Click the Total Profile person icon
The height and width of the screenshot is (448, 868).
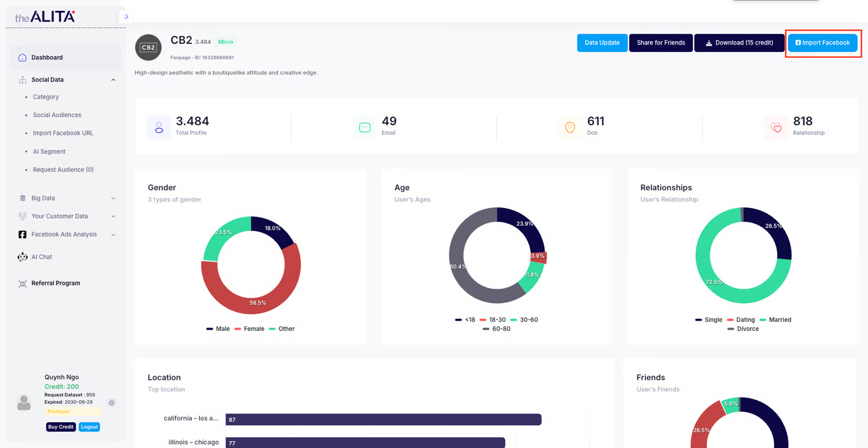click(159, 127)
